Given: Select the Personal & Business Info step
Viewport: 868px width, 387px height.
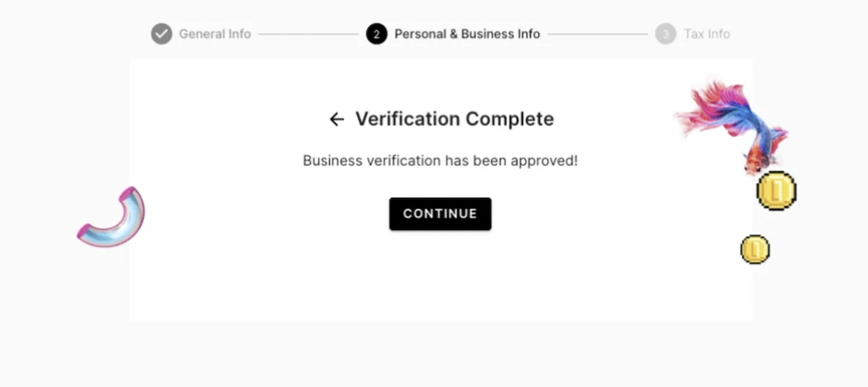Looking at the screenshot, I should tap(467, 34).
